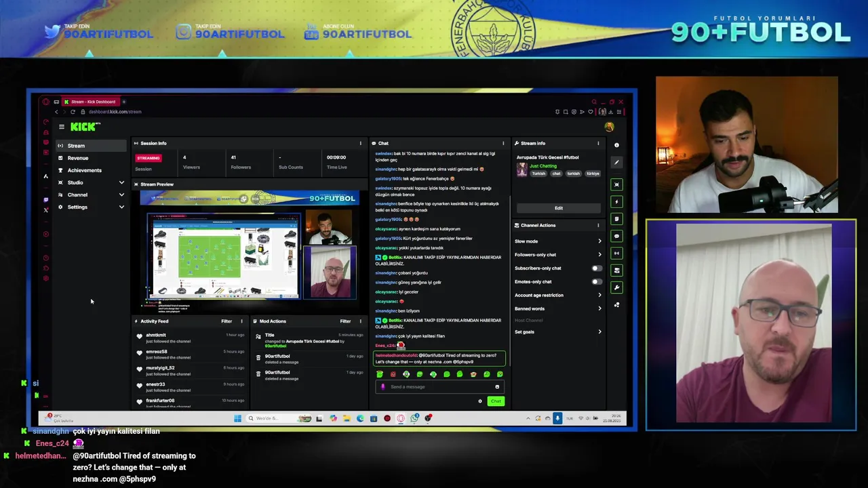Viewport: 868px width, 488px height.
Task: Open Stream info panel three-dot menu
Action: point(598,143)
